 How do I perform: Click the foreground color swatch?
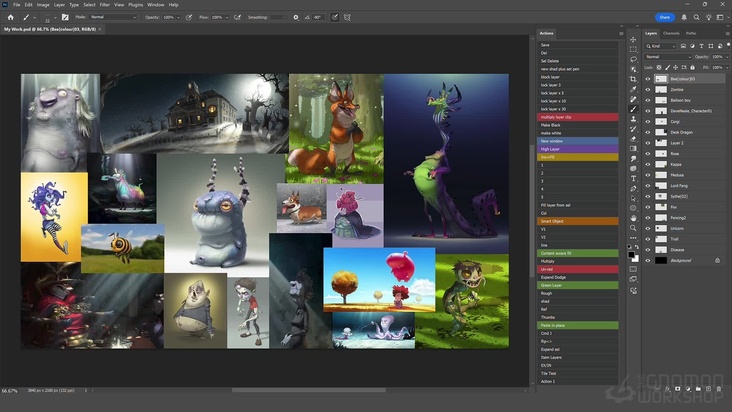pyautogui.click(x=631, y=253)
